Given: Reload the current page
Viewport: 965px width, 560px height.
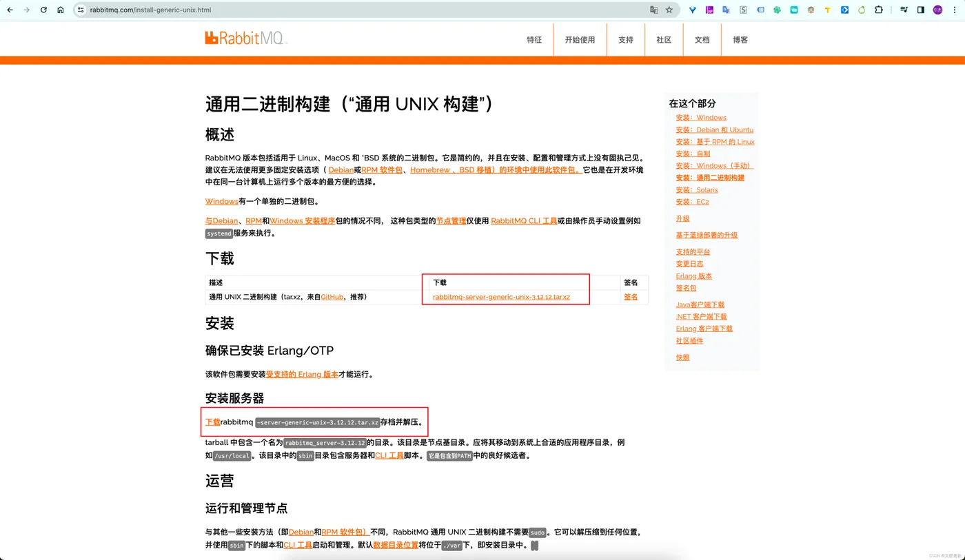Looking at the screenshot, I should (44, 10).
